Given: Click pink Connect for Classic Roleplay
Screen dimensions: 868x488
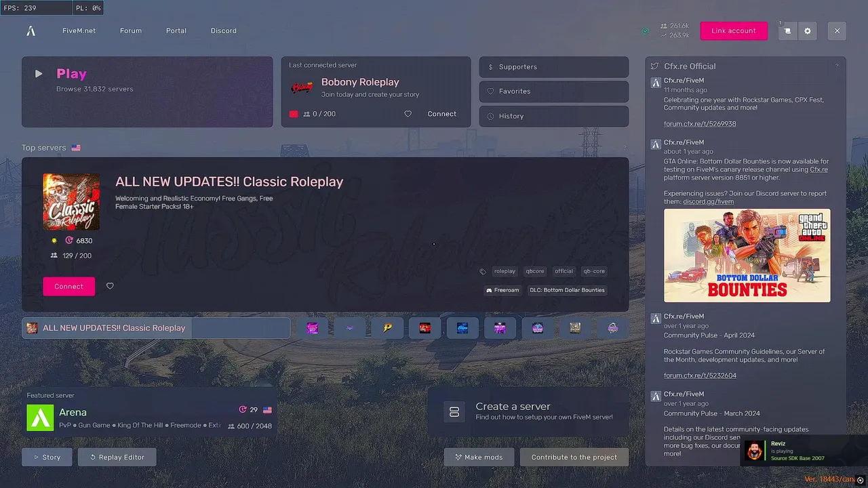Looking at the screenshot, I should [68, 286].
